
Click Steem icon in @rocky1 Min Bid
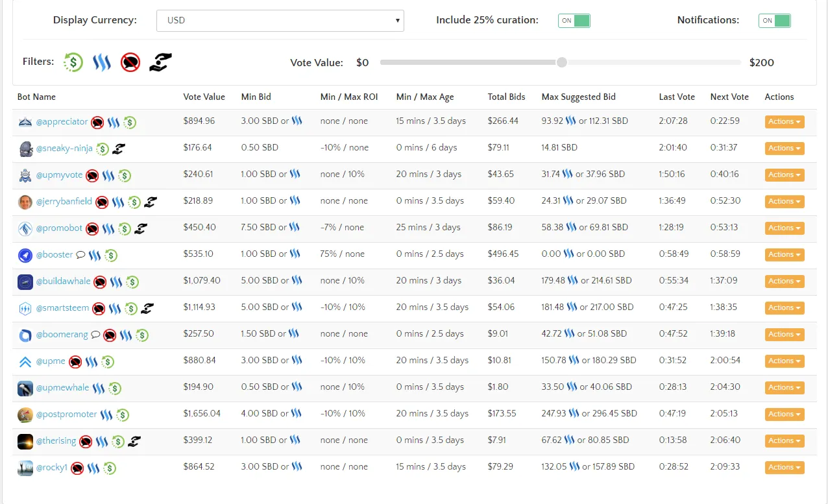click(297, 466)
